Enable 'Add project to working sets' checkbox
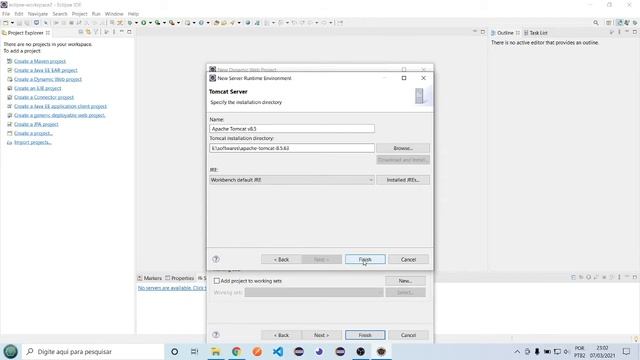Screen dimensions: 640x360 click(x=217, y=281)
